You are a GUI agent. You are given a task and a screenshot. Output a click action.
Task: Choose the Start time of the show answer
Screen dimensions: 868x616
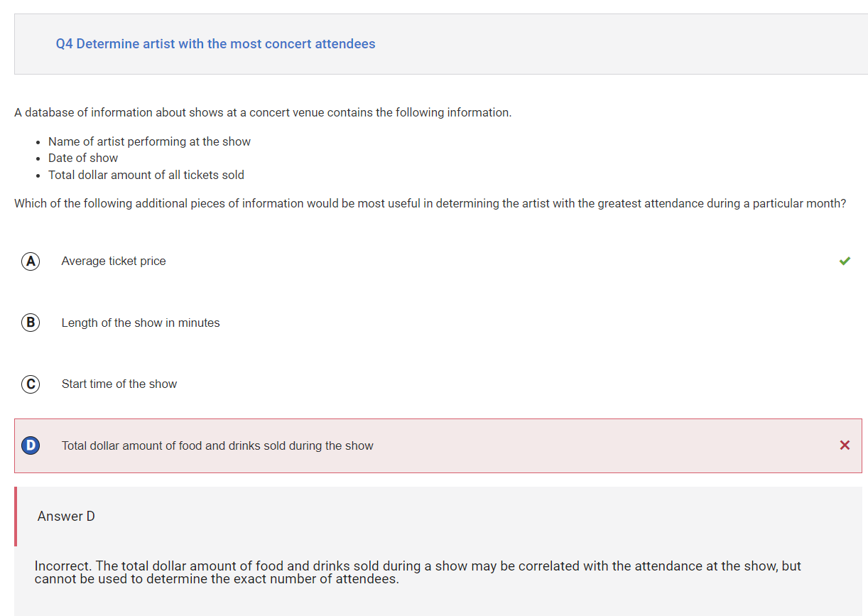(x=119, y=384)
